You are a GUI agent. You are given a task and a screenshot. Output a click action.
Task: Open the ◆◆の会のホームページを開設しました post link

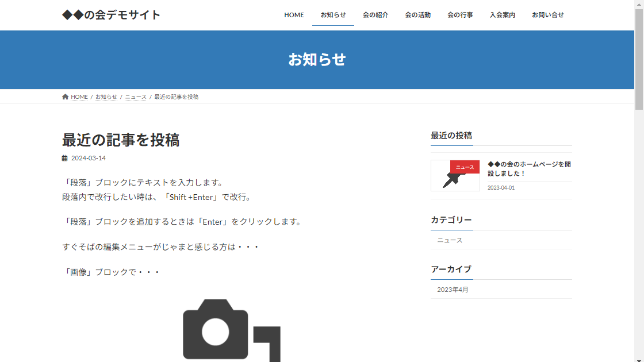(x=529, y=168)
